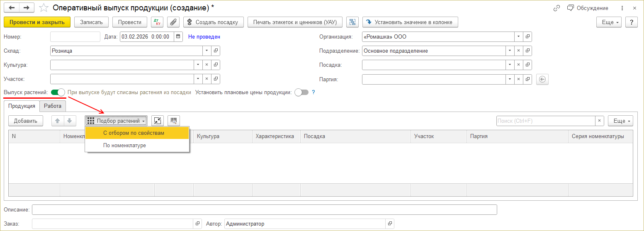
Task: Expand the Склад dropdown list
Action: coord(207,51)
